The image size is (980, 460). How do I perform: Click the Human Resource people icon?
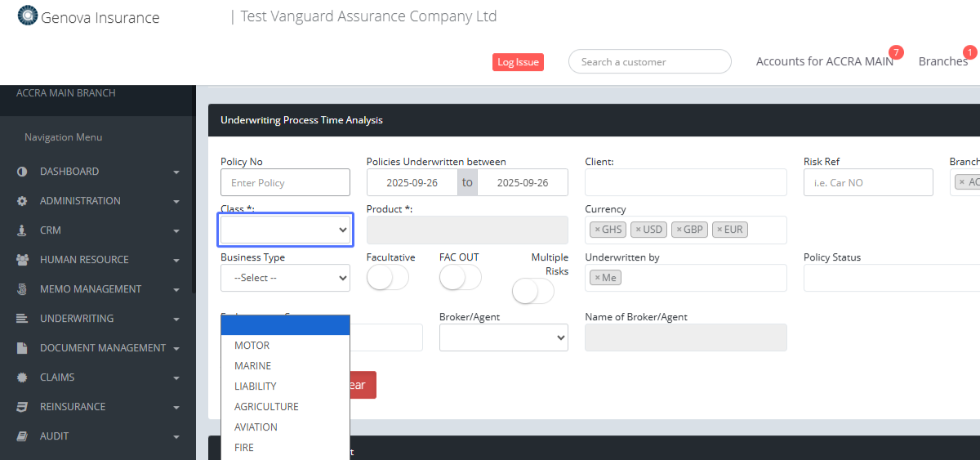22,260
